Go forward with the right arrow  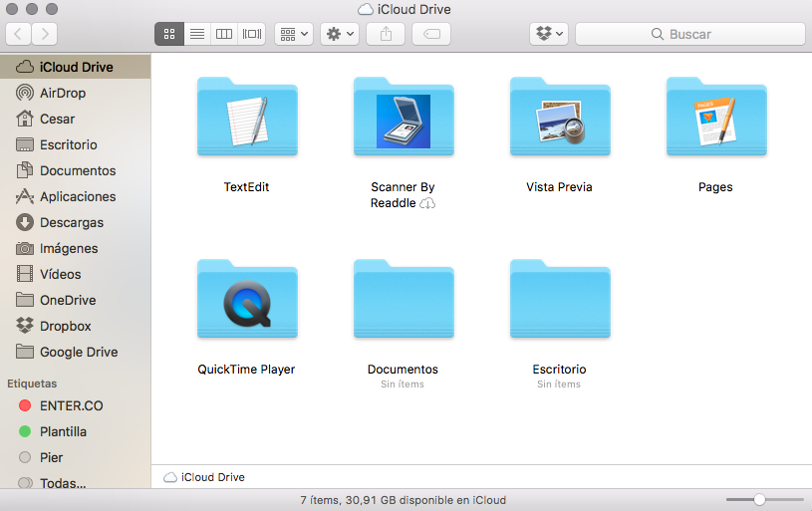tap(45, 34)
